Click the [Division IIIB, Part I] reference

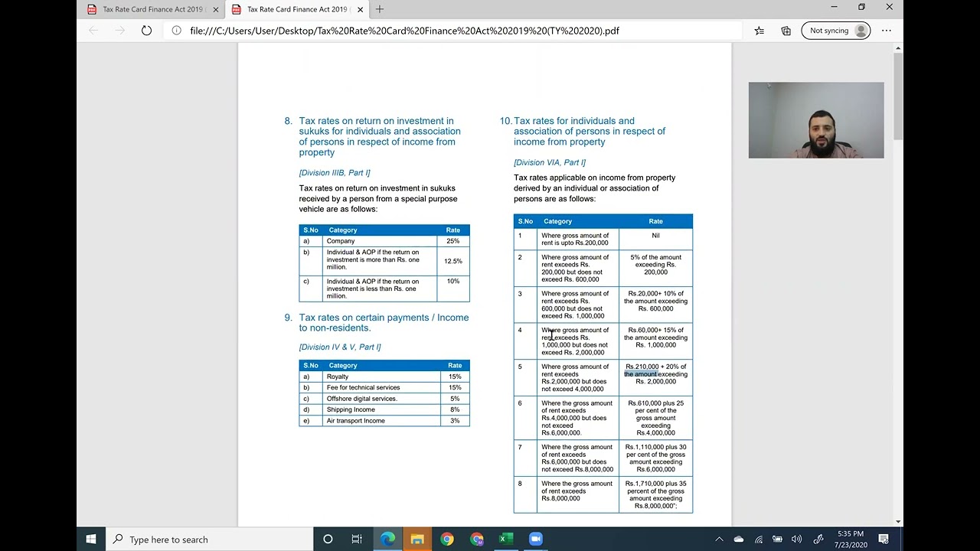click(335, 172)
